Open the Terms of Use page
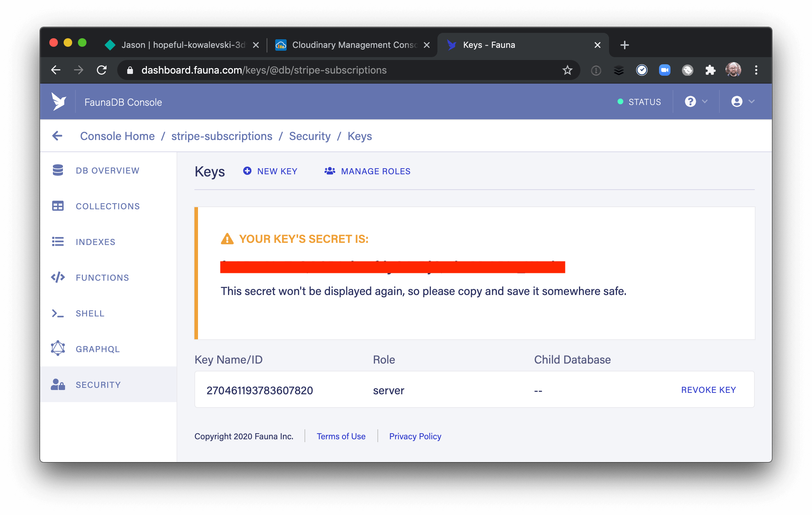This screenshot has width=812, height=515. tap(340, 436)
